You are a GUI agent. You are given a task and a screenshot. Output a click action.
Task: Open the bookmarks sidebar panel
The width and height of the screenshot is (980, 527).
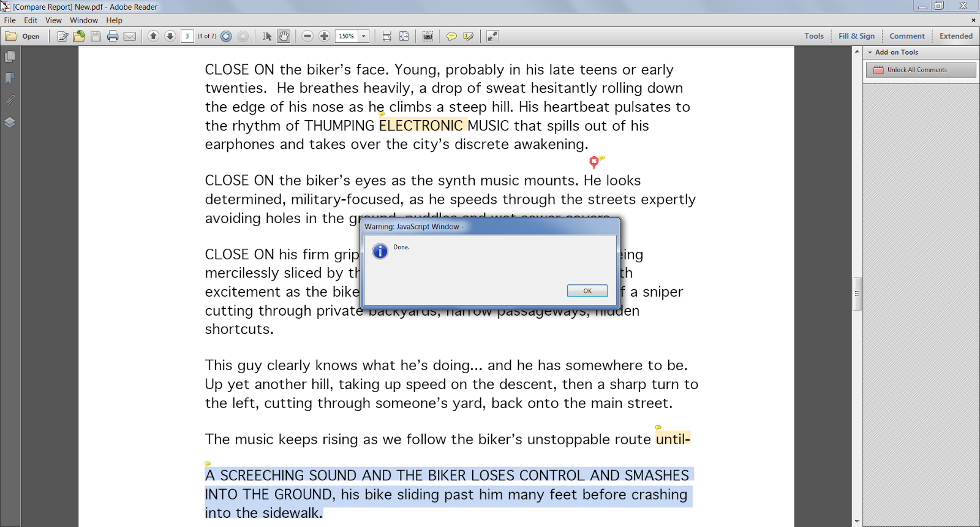(x=10, y=78)
